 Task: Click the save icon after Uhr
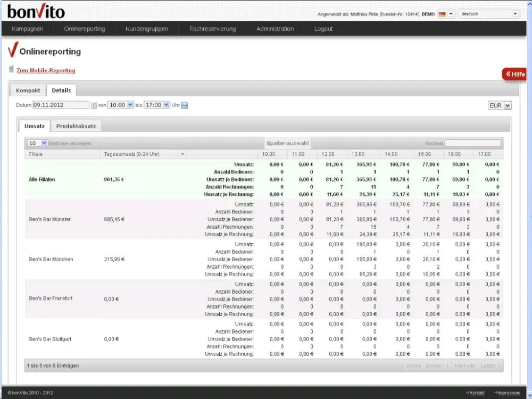pos(185,105)
